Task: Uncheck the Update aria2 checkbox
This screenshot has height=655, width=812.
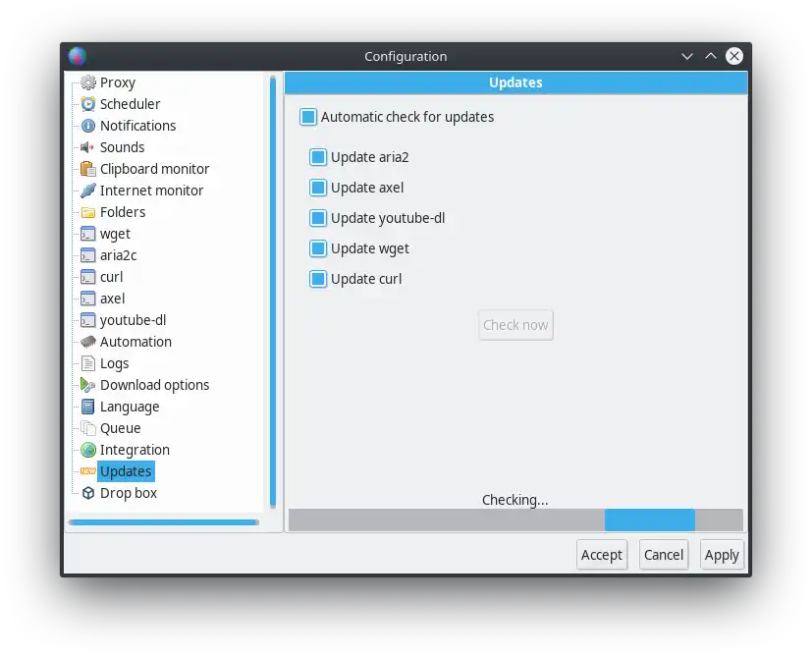Action: [x=318, y=157]
